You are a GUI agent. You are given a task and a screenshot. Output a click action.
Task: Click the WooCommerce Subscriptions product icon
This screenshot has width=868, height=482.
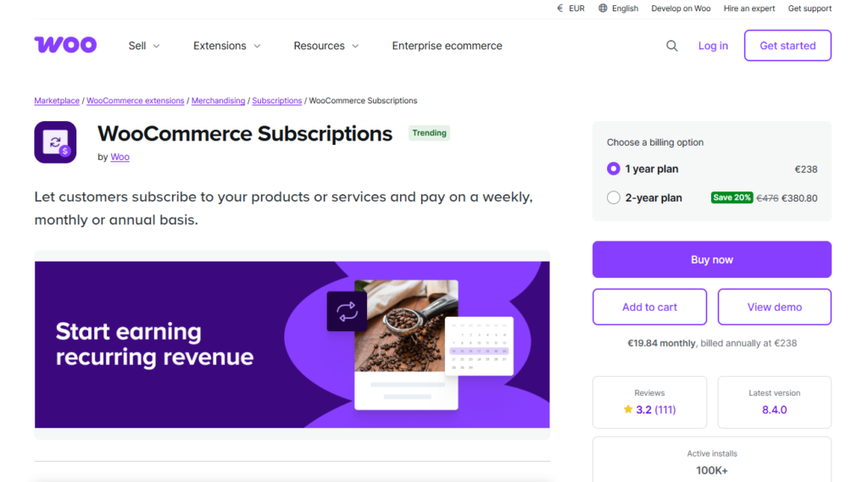55,142
